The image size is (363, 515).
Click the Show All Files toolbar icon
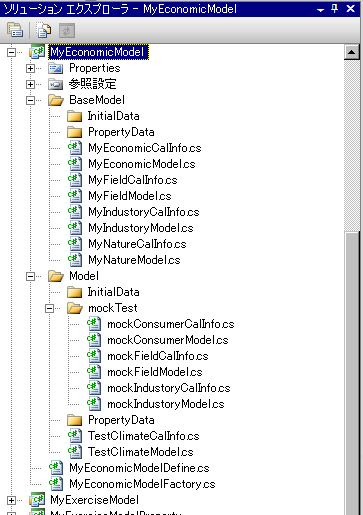pos(44,30)
